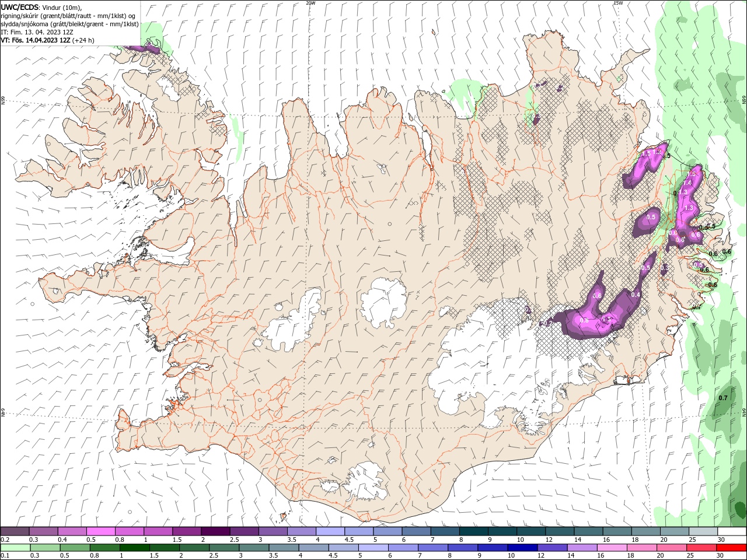The height and width of the screenshot is (560, 747).
Task: Click the light pink swatch labeled 16 in lower legend
Action: point(612,548)
